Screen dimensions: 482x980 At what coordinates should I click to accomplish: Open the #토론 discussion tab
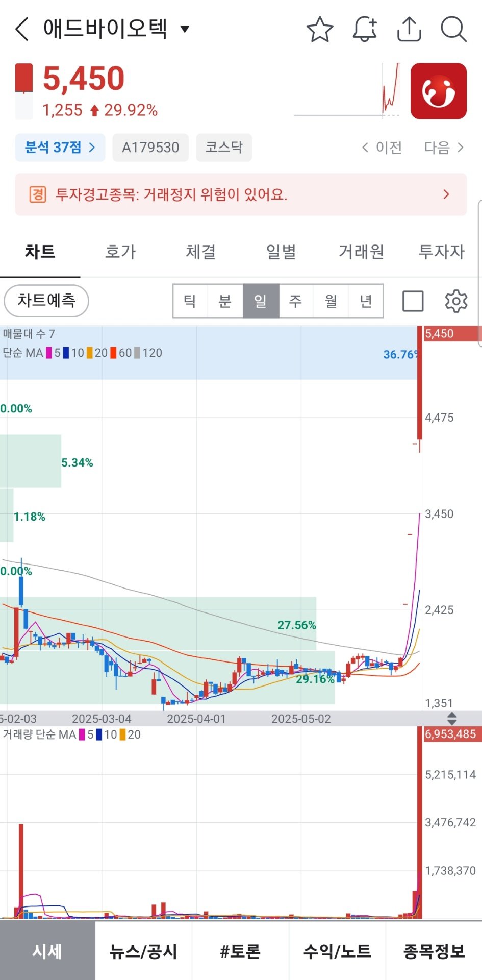point(240,951)
